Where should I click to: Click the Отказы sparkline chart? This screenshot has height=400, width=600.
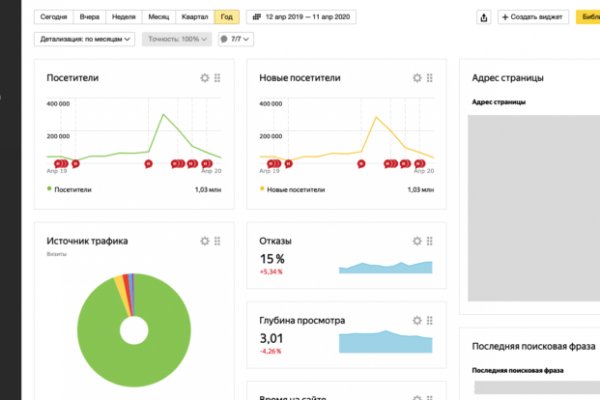point(385,267)
